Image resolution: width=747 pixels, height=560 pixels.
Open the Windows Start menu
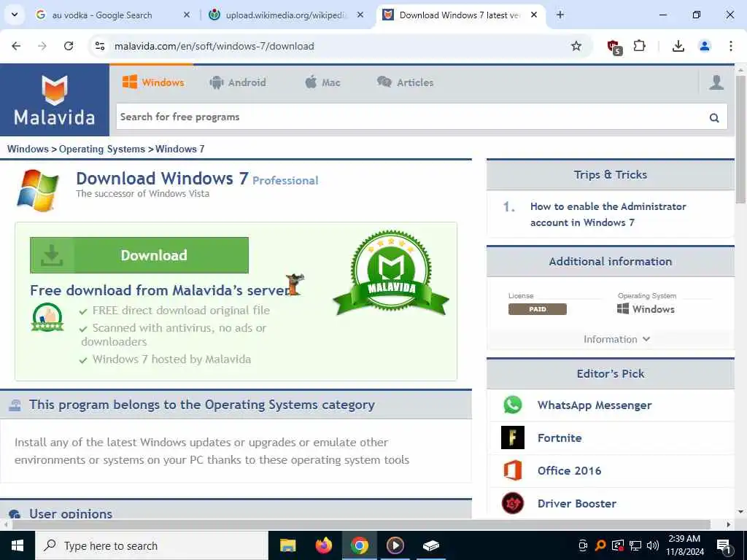[x=18, y=545]
